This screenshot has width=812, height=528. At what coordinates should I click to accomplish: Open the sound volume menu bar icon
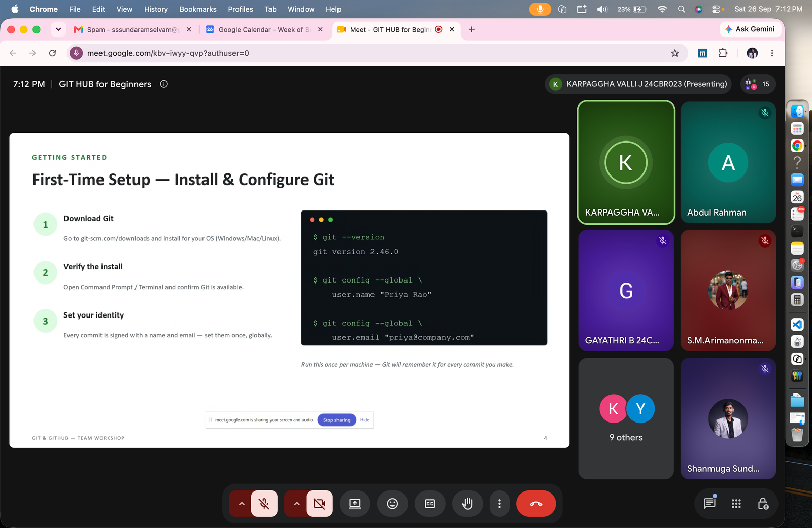pos(602,9)
